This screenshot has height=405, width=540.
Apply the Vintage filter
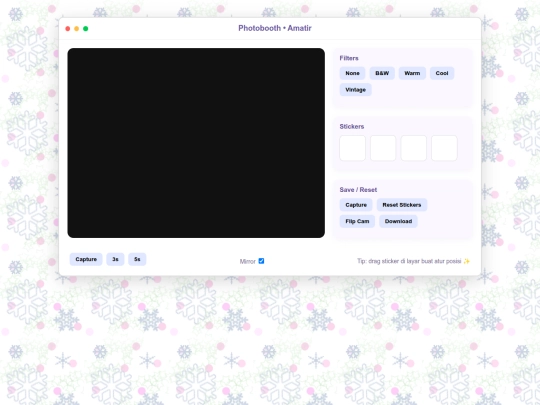(355, 90)
